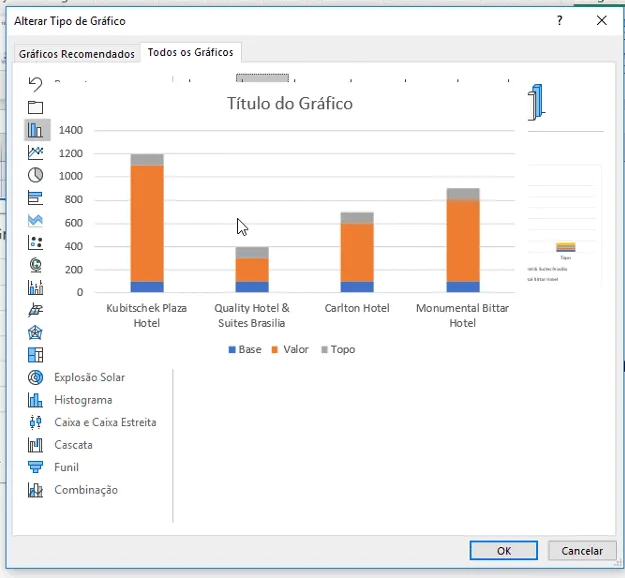This screenshot has width=625, height=578.
Task: Open dialog help with the question mark
Action: [560, 20]
